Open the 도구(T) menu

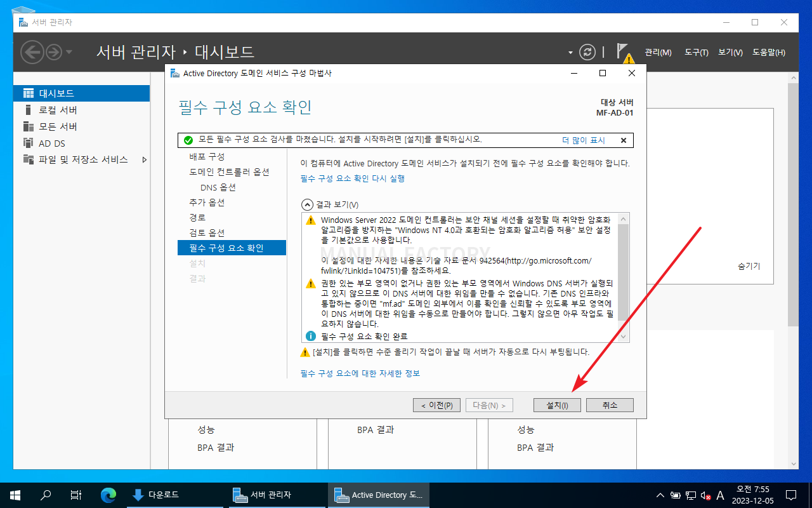point(696,52)
